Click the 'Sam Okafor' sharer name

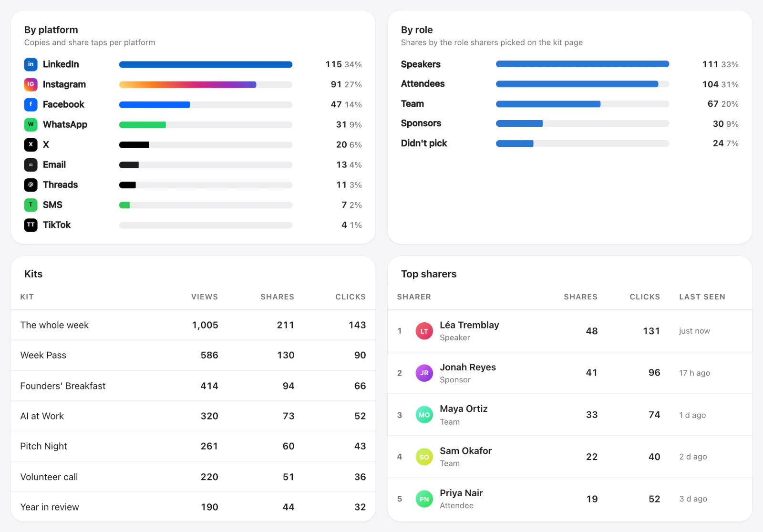point(465,451)
